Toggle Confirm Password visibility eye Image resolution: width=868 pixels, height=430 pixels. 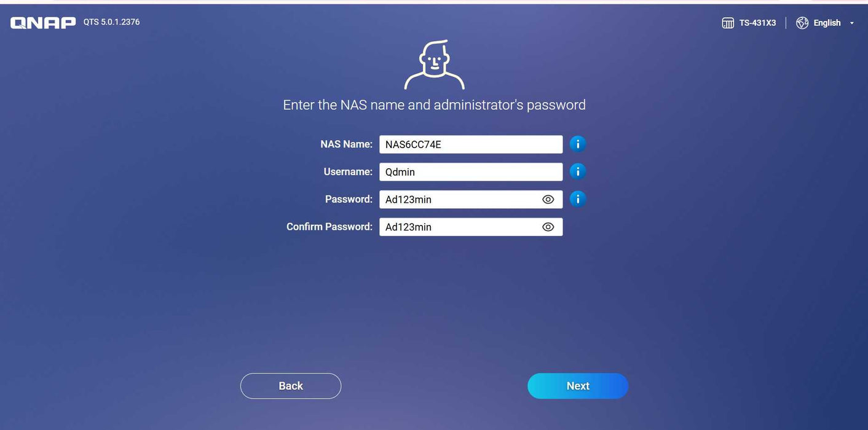coord(548,227)
